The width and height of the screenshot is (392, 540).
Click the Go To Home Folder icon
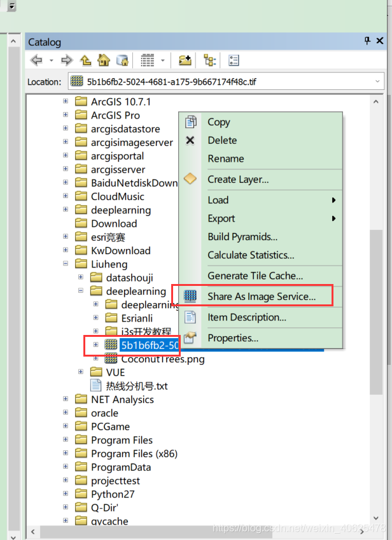click(x=104, y=60)
